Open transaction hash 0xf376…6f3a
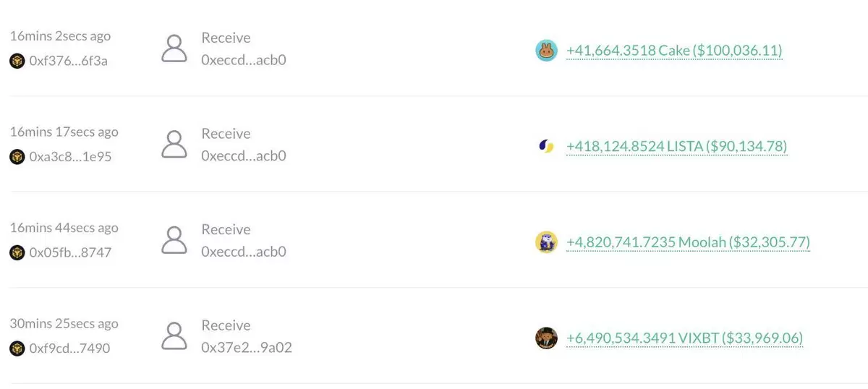Viewport: 868px width, 389px height. click(x=69, y=61)
